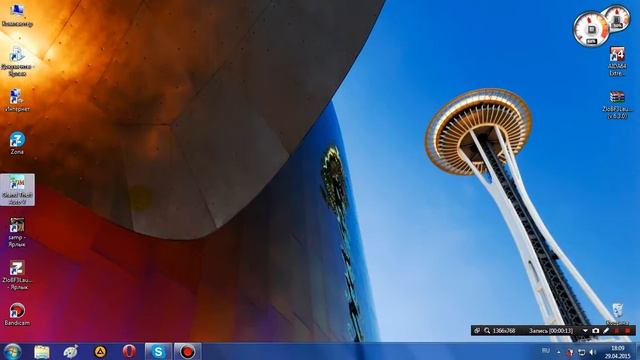Screen dimensions: 640x360
Task: Stop recording with the red stop button
Action: tap(627, 331)
